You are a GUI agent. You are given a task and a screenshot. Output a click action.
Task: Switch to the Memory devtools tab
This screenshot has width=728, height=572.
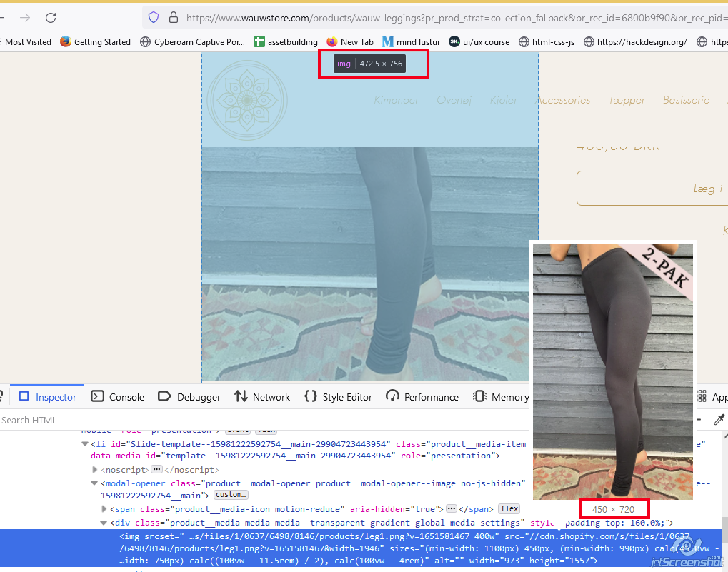point(501,397)
